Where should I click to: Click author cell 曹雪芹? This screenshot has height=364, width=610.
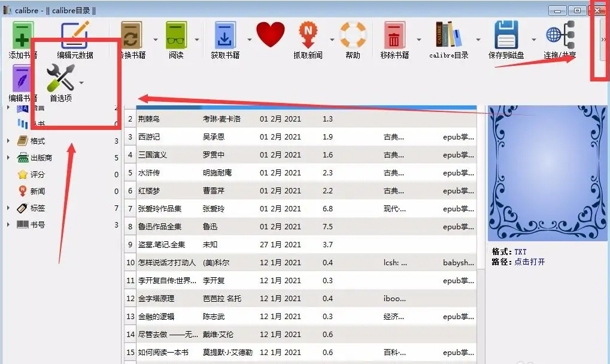click(214, 191)
